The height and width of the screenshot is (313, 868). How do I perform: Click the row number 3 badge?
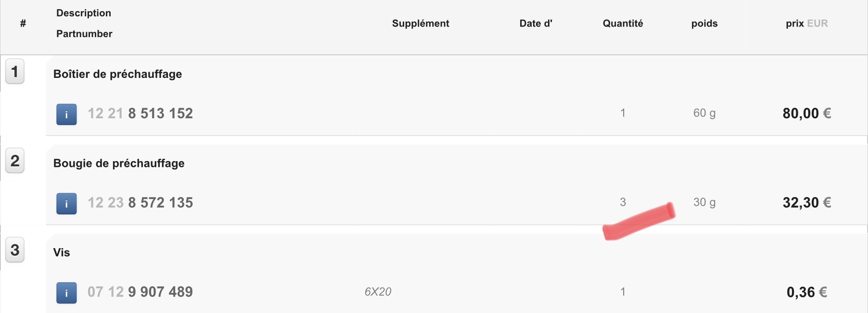15,250
